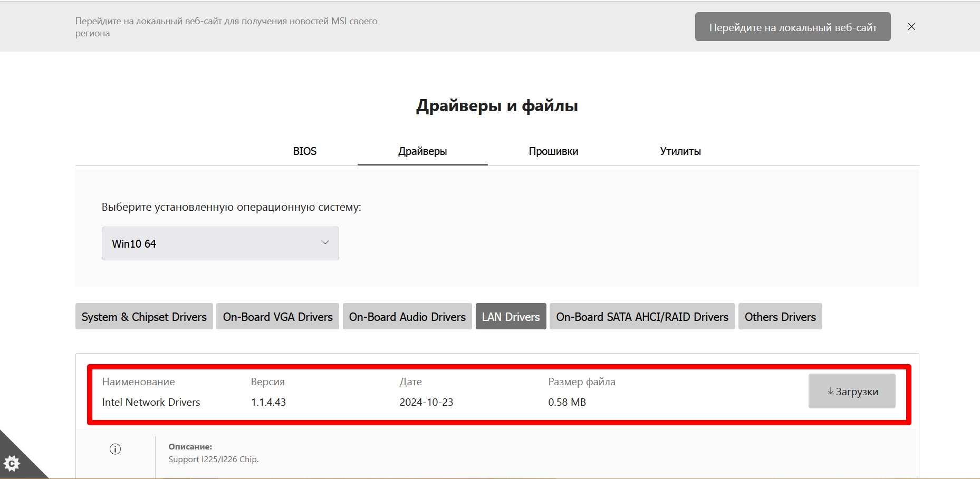Switch to the BIOS tab
The width and height of the screenshot is (980, 479).
tap(305, 151)
